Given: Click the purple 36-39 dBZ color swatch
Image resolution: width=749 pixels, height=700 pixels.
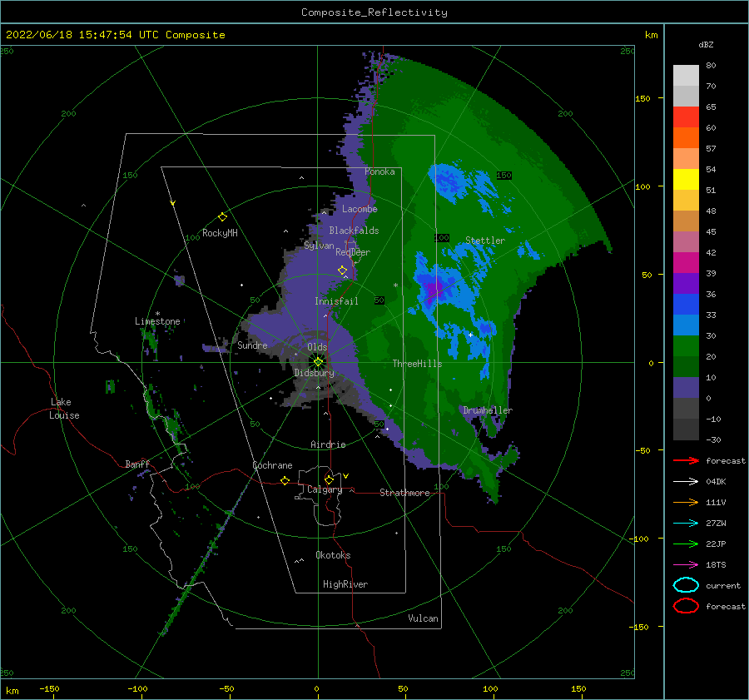Looking at the screenshot, I should pos(686,284).
